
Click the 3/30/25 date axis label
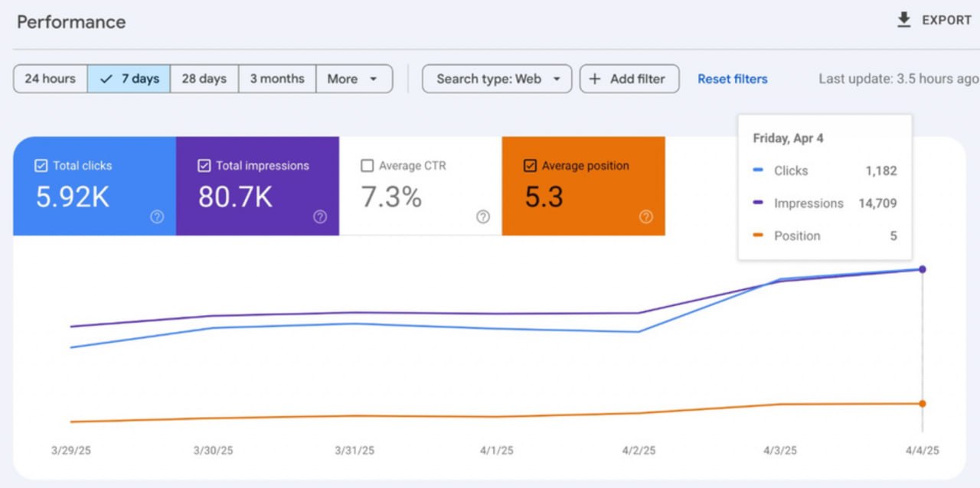pos(213,451)
